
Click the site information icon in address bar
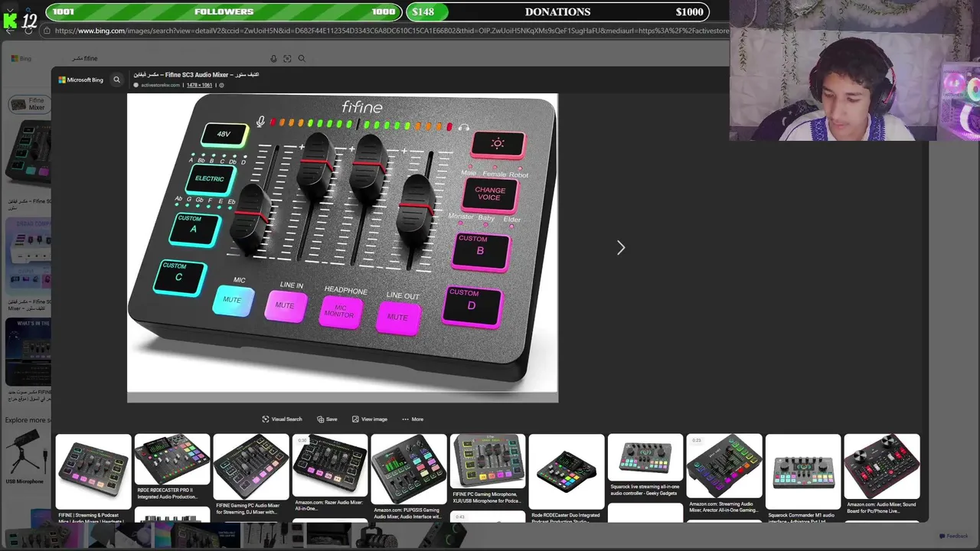[x=47, y=31]
